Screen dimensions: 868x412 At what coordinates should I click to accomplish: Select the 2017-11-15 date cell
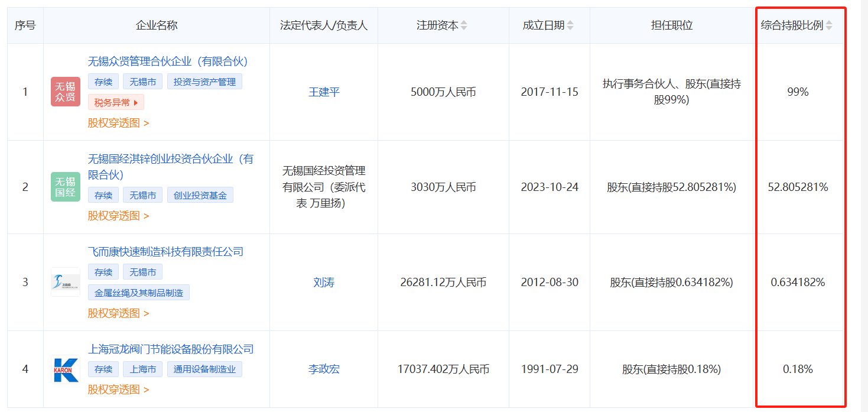coord(550,92)
